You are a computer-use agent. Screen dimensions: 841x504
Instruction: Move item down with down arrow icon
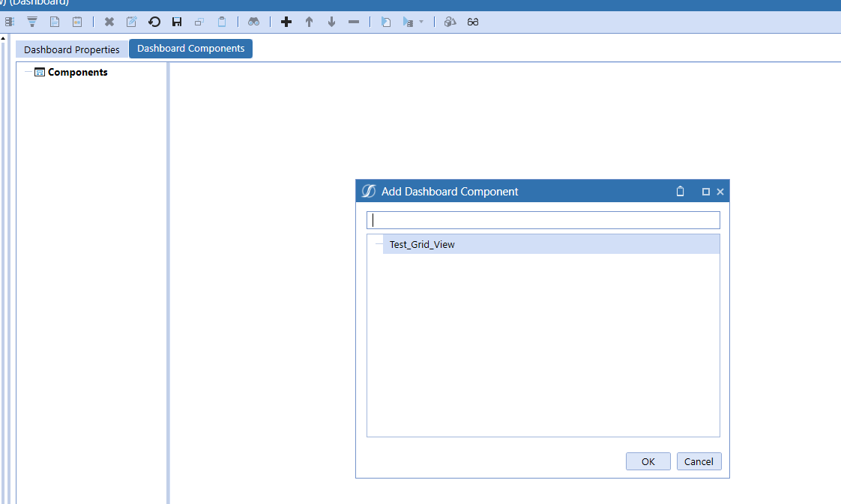(331, 22)
